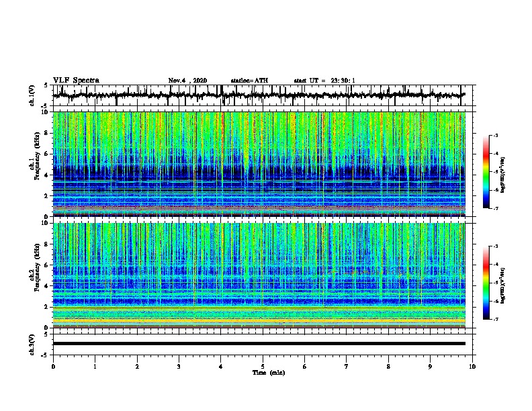Image resolution: width=532 pixels, height=411 pixels.
Task: Click the "3" tick on the time axis
Action: click(179, 367)
